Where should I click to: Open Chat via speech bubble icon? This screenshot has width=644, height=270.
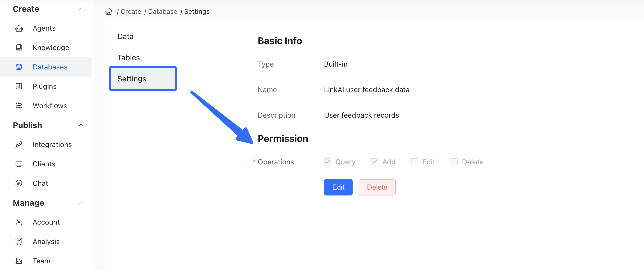click(19, 183)
